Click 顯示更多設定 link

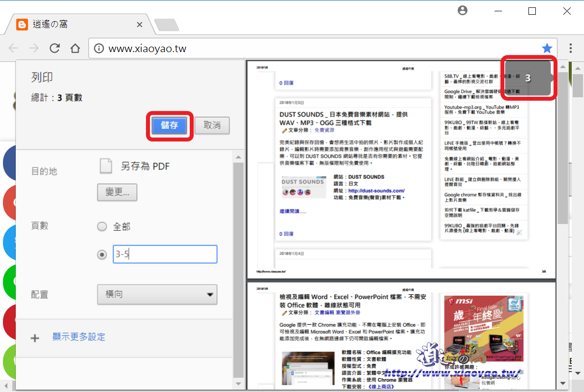tap(79, 337)
